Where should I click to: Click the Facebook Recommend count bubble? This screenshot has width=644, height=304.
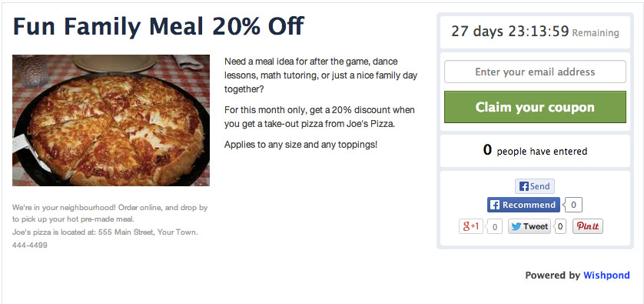573,205
